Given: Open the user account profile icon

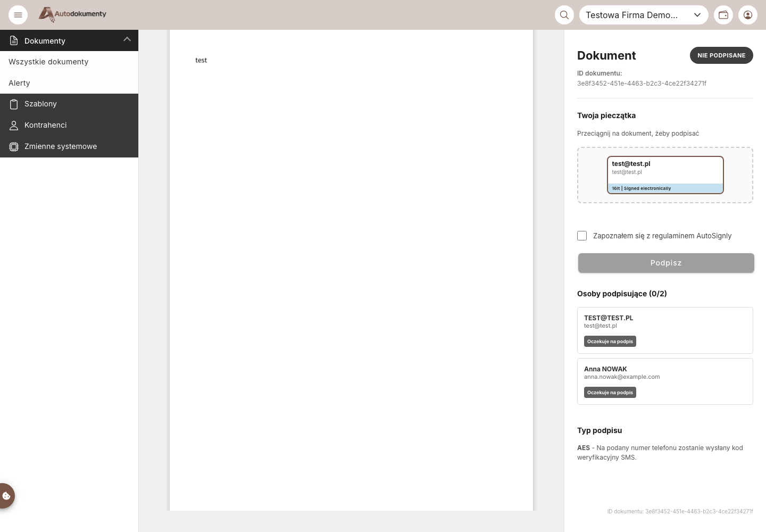Looking at the screenshot, I should point(748,15).
